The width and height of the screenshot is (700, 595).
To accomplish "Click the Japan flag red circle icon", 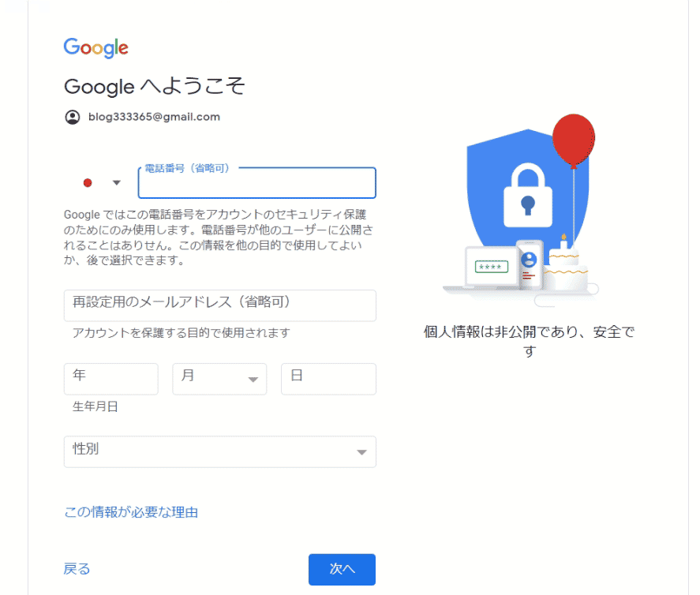I will pos(88,182).
